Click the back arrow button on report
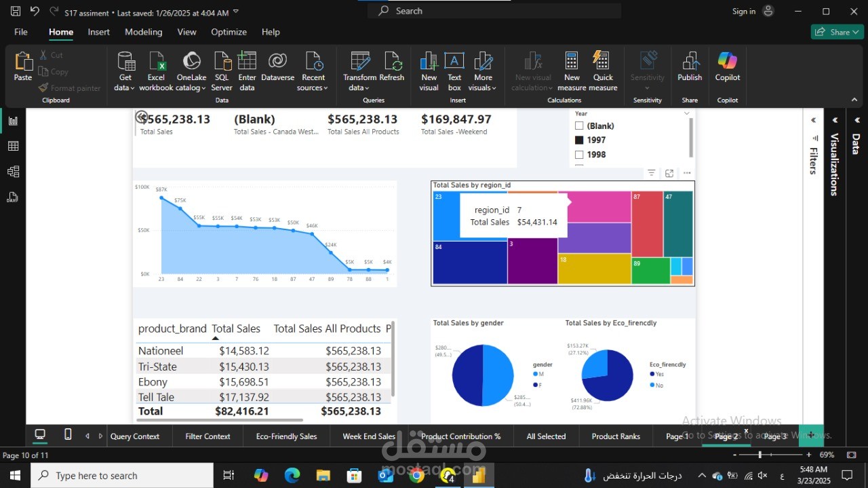 tap(141, 117)
